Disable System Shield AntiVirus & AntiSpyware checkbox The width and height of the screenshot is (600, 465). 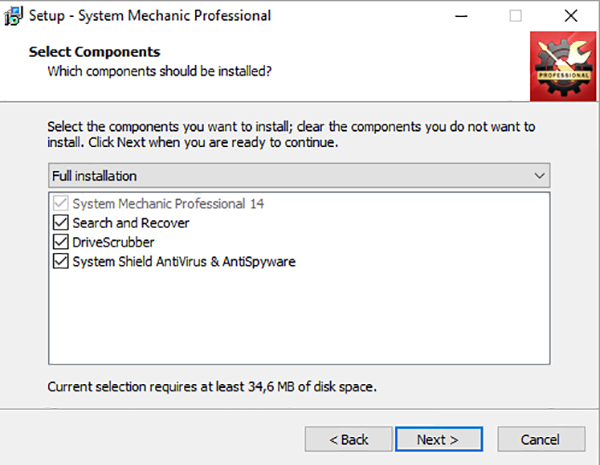point(60,262)
